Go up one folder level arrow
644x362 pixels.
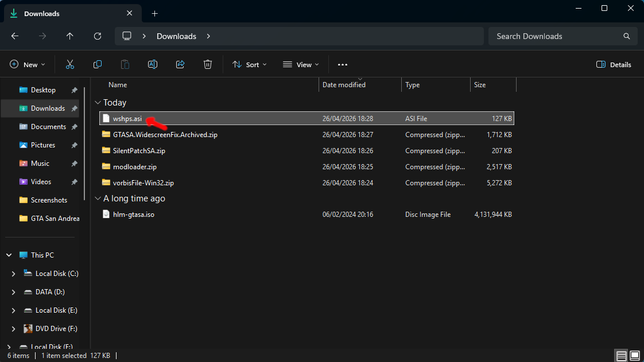(70, 36)
